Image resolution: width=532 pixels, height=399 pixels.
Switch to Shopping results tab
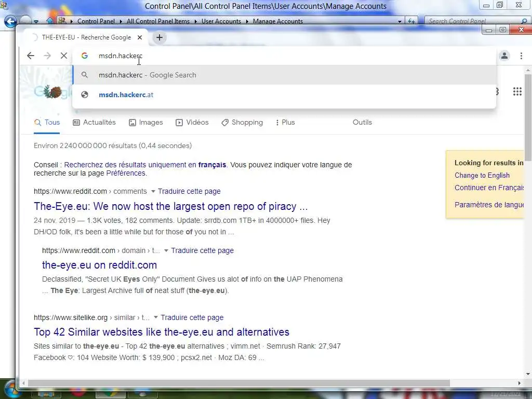pyautogui.click(x=242, y=123)
